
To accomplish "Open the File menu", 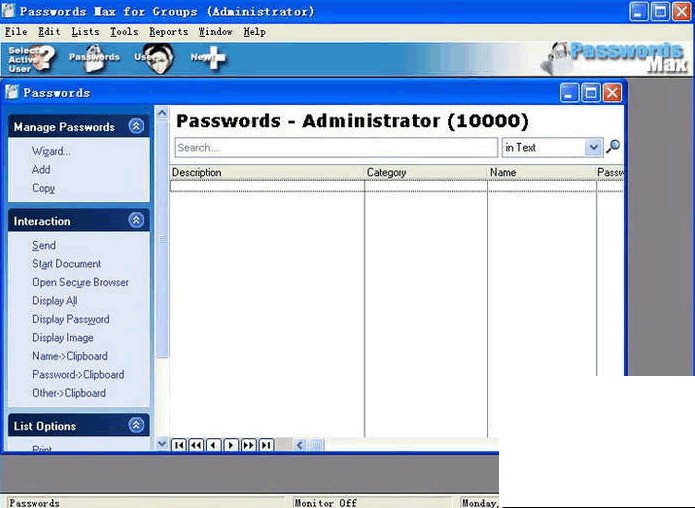I will (x=16, y=32).
